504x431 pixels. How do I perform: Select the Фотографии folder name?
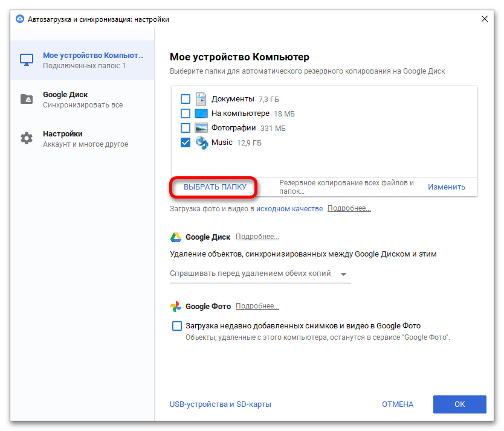coord(234,128)
